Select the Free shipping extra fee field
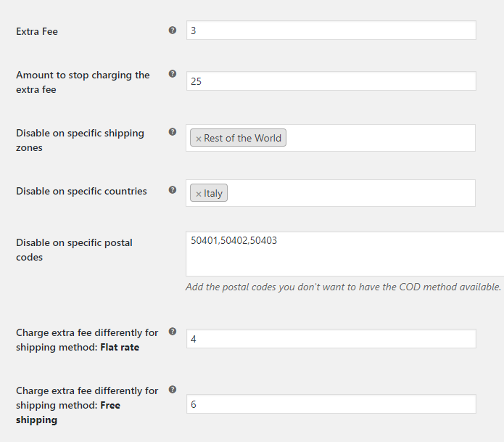The image size is (504, 442). (x=331, y=404)
